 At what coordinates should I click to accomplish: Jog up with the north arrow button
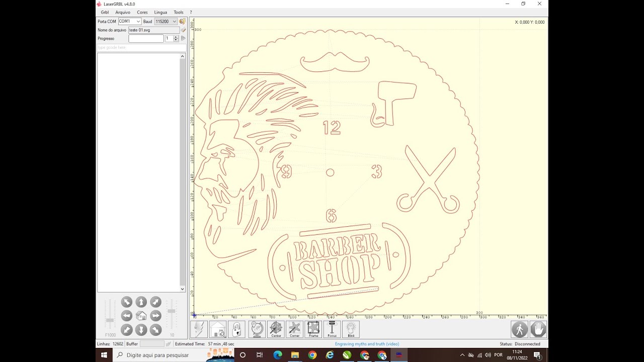coord(141,302)
